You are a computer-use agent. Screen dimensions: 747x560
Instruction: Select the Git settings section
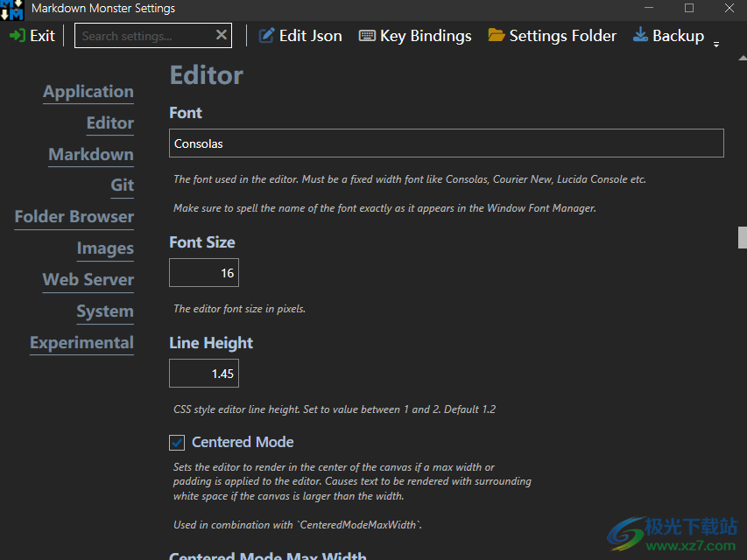tap(123, 185)
